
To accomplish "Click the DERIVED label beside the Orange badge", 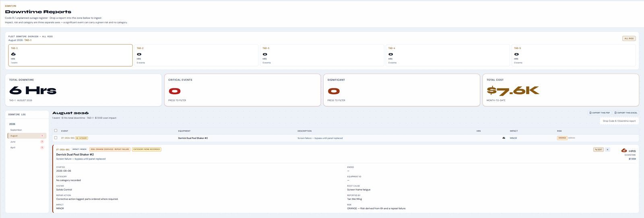I will (572, 138).
